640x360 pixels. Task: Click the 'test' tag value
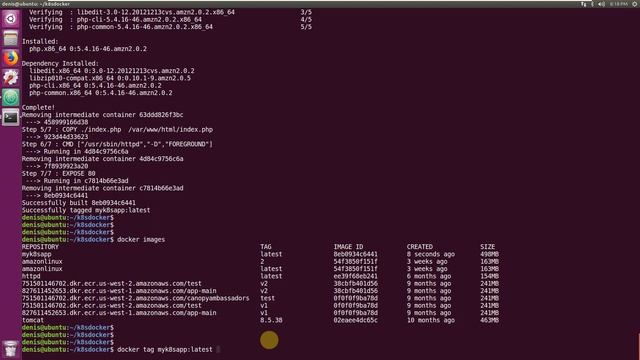pos(268,298)
